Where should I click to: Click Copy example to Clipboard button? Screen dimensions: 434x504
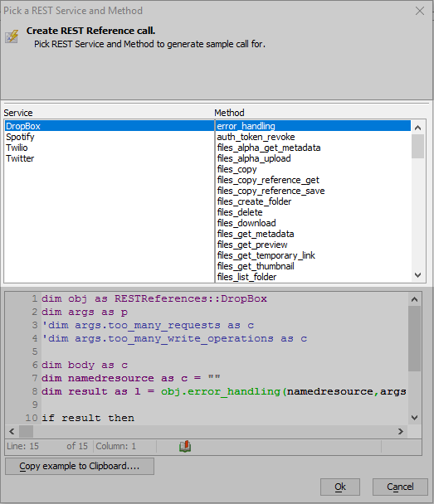(x=80, y=466)
